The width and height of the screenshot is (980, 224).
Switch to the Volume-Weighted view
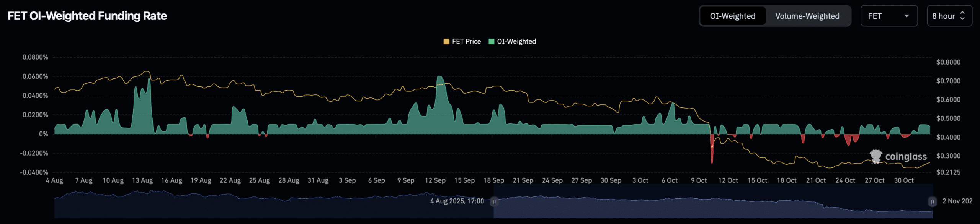(807, 16)
